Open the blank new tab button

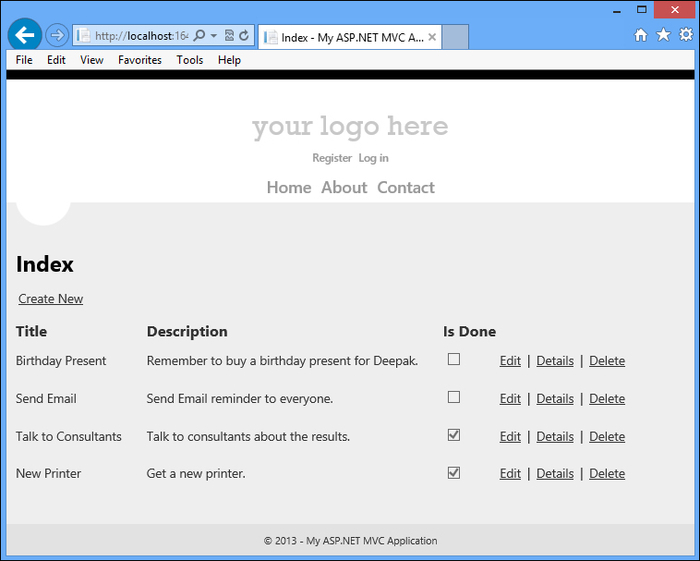pos(455,37)
